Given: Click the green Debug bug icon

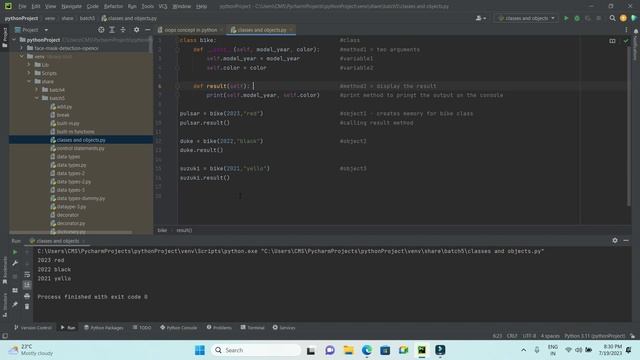Looking at the screenshot, I should [577, 18].
